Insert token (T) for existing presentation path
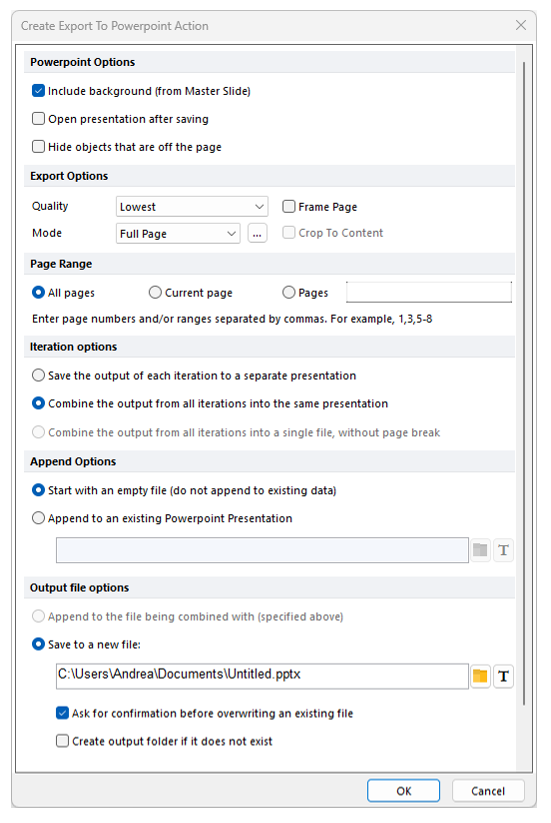The height and width of the screenshot is (823, 551). tap(503, 550)
